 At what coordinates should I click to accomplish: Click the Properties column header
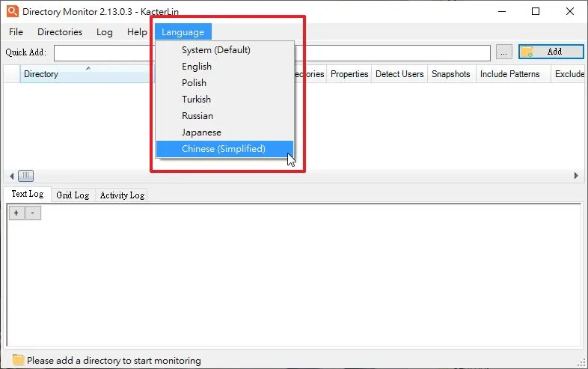349,74
